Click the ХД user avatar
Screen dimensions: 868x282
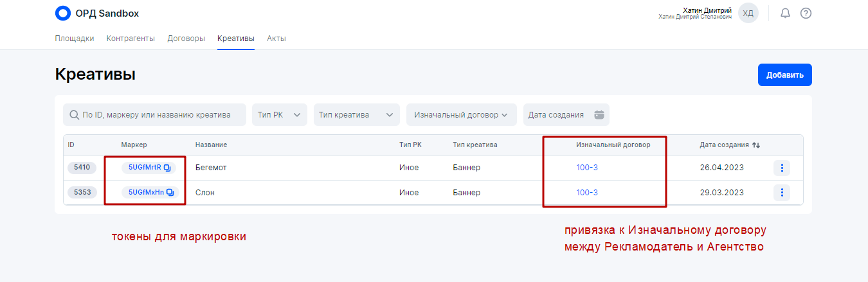(748, 13)
